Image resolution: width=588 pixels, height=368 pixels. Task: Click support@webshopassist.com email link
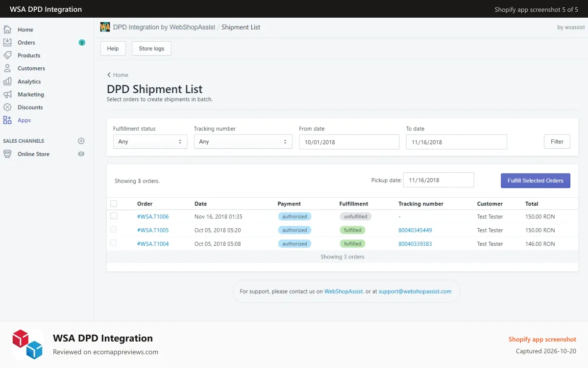coord(415,291)
